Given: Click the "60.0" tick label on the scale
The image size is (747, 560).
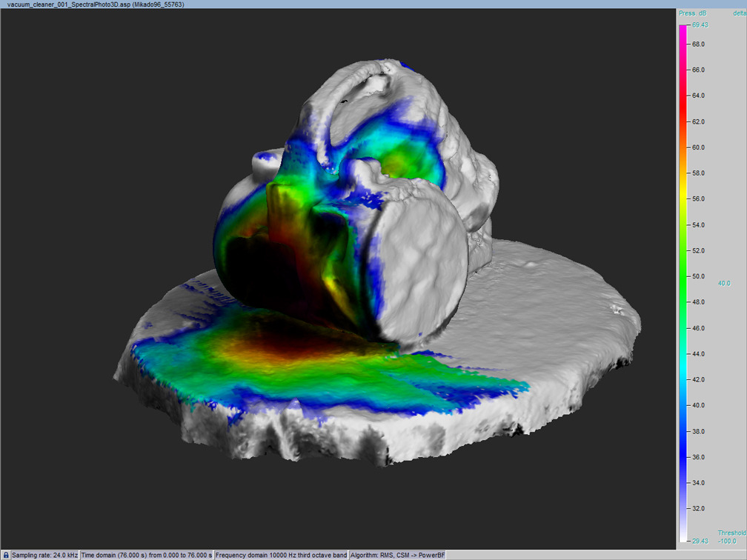Looking at the screenshot, I should [x=698, y=147].
